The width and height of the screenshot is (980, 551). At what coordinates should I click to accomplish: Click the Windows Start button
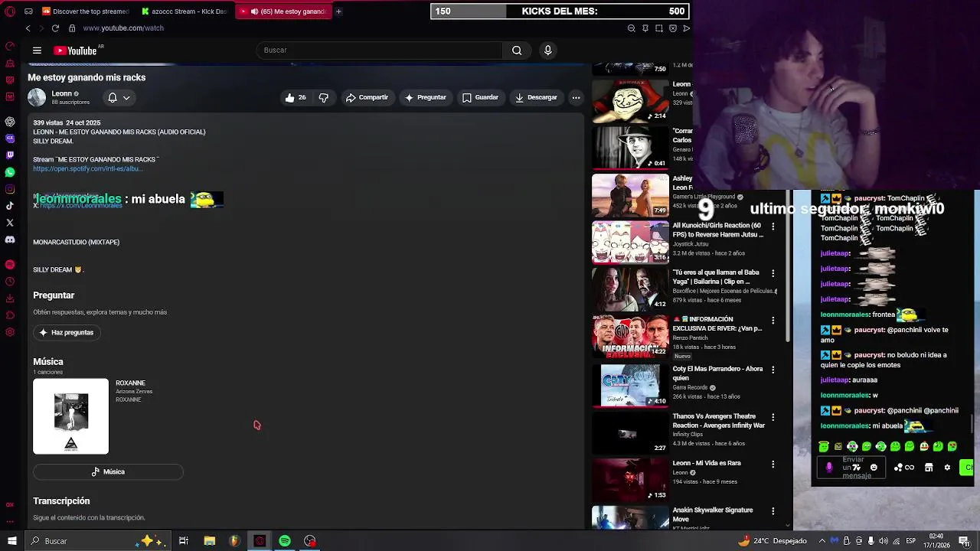point(11,541)
